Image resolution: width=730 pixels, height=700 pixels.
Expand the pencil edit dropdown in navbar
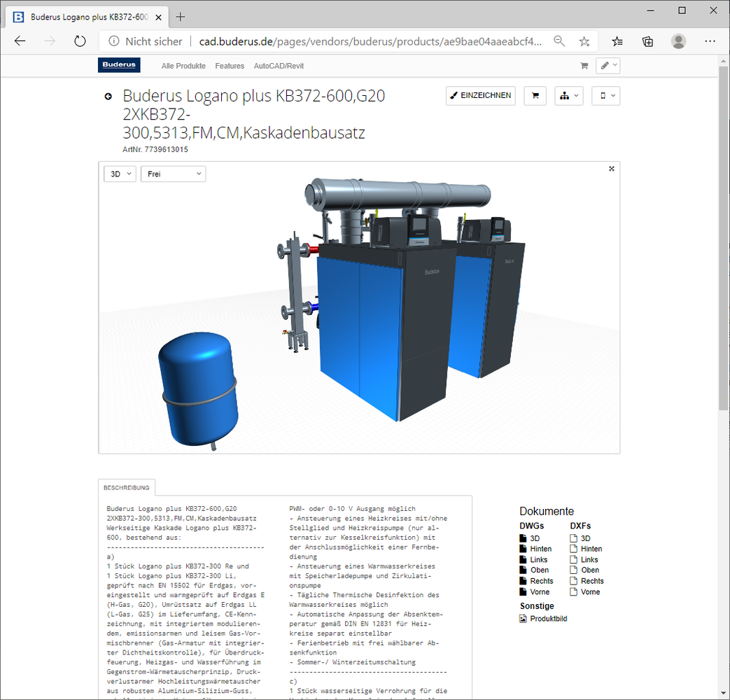(x=608, y=66)
